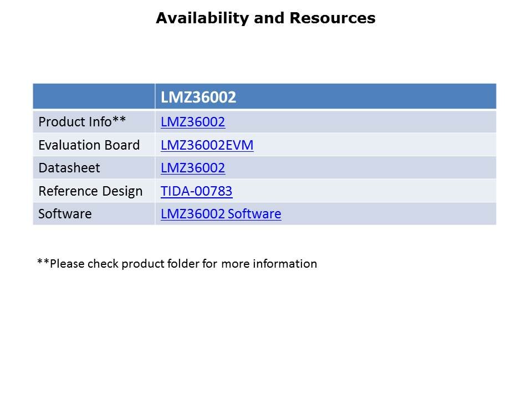This screenshot has height=399, width=532.
Task: Open the LMZ36002EVM evaluation board link
Action: point(207,145)
